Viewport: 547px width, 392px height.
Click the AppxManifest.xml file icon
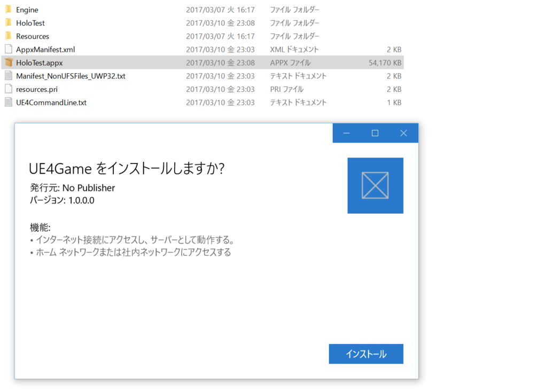pyautogui.click(x=9, y=49)
